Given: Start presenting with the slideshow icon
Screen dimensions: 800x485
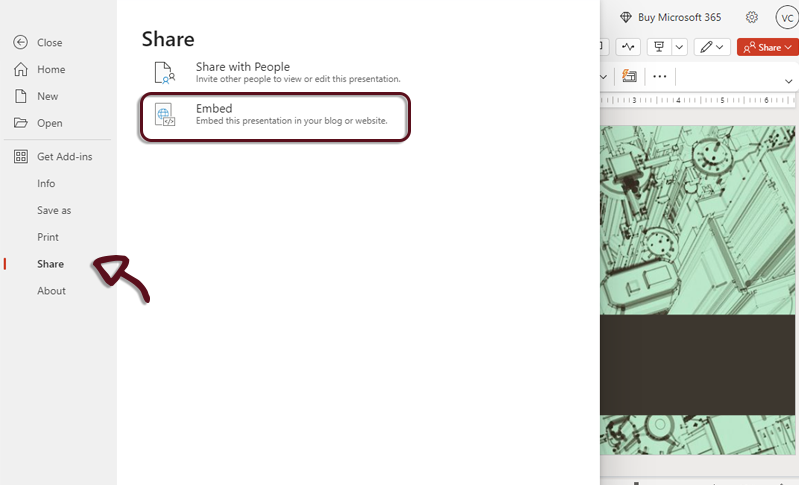Looking at the screenshot, I should tap(658, 47).
